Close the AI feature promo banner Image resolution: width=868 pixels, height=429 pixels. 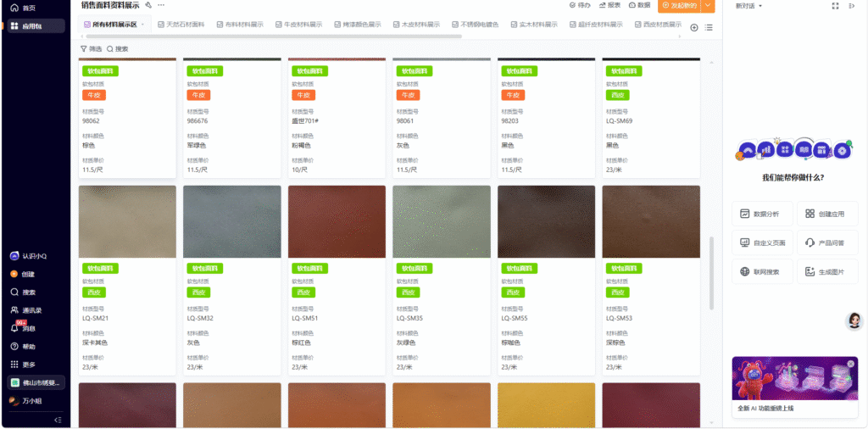click(850, 364)
